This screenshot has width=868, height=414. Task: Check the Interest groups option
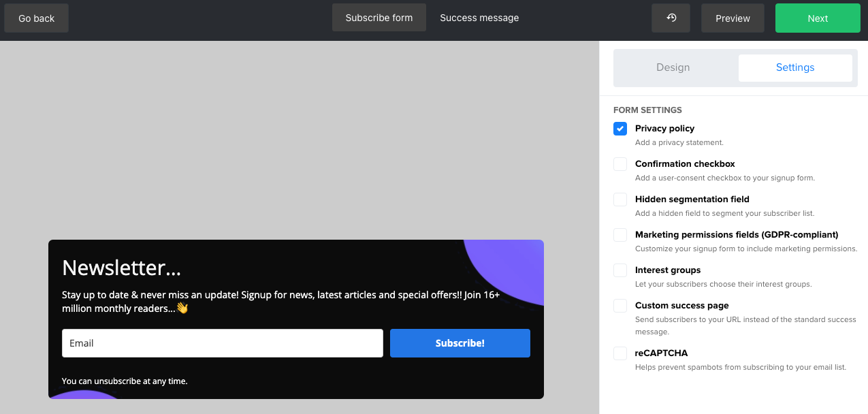(620, 270)
